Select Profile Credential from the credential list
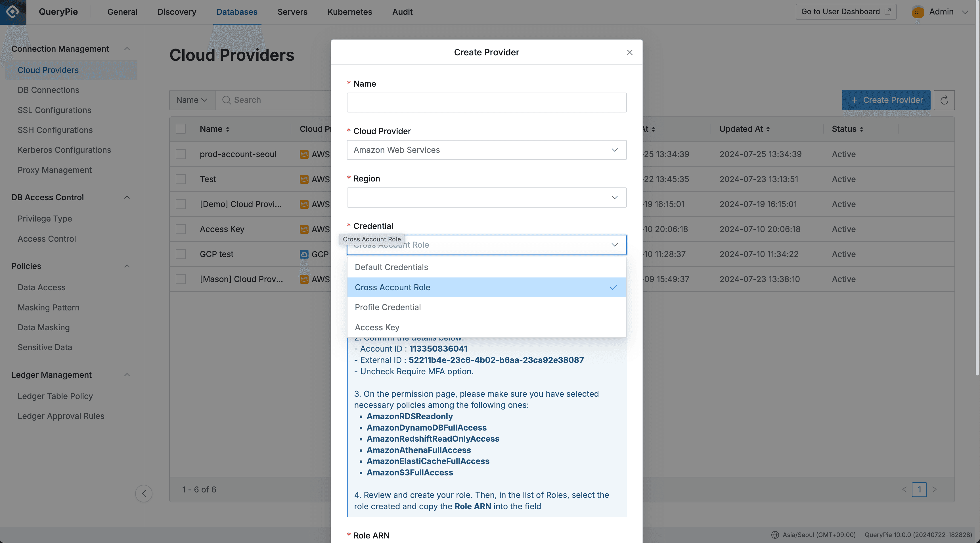Image resolution: width=980 pixels, height=543 pixels. coord(387,307)
